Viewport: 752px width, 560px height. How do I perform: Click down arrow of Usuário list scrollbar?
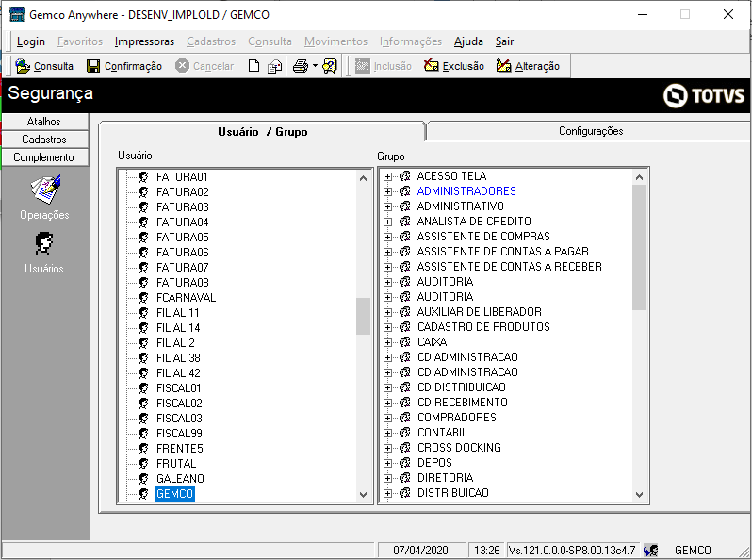pyautogui.click(x=363, y=494)
